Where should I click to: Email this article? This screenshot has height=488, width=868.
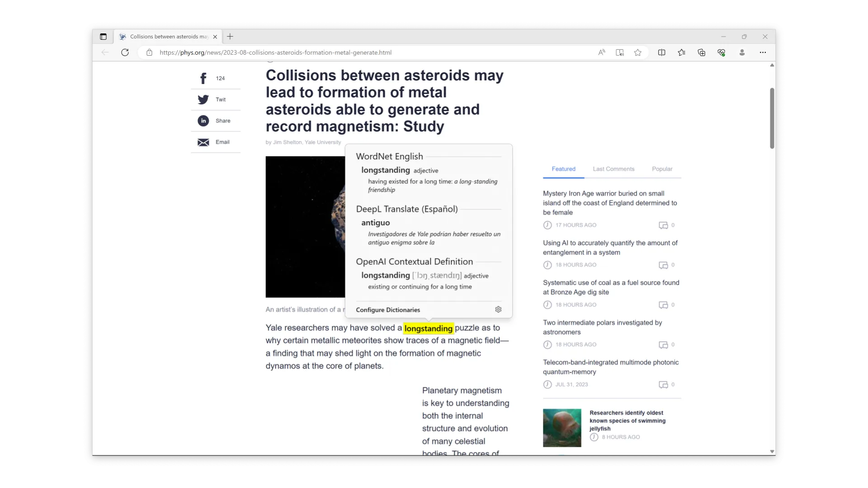tap(203, 142)
